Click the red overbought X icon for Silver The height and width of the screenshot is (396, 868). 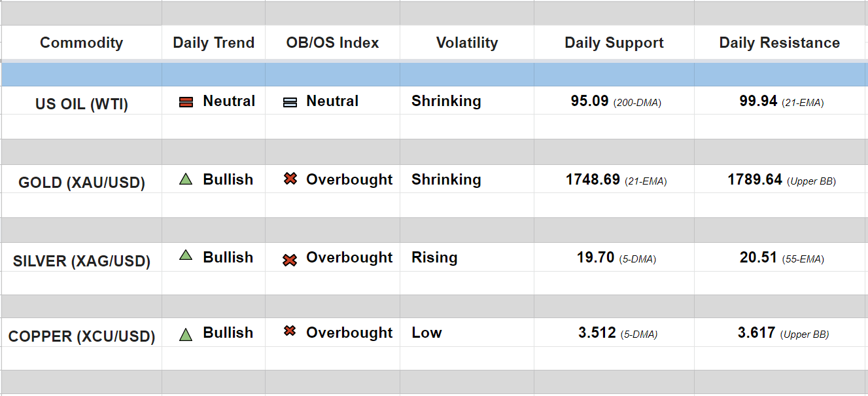290,260
